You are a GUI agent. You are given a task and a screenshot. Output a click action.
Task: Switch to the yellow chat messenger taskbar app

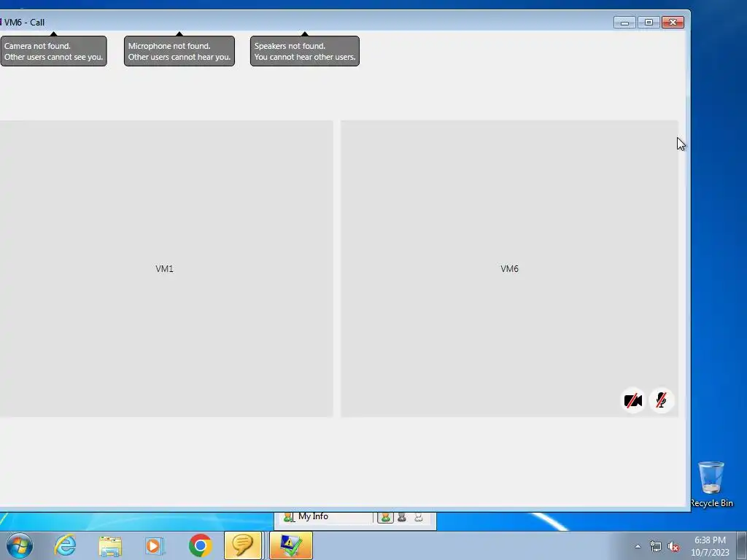tap(243, 545)
